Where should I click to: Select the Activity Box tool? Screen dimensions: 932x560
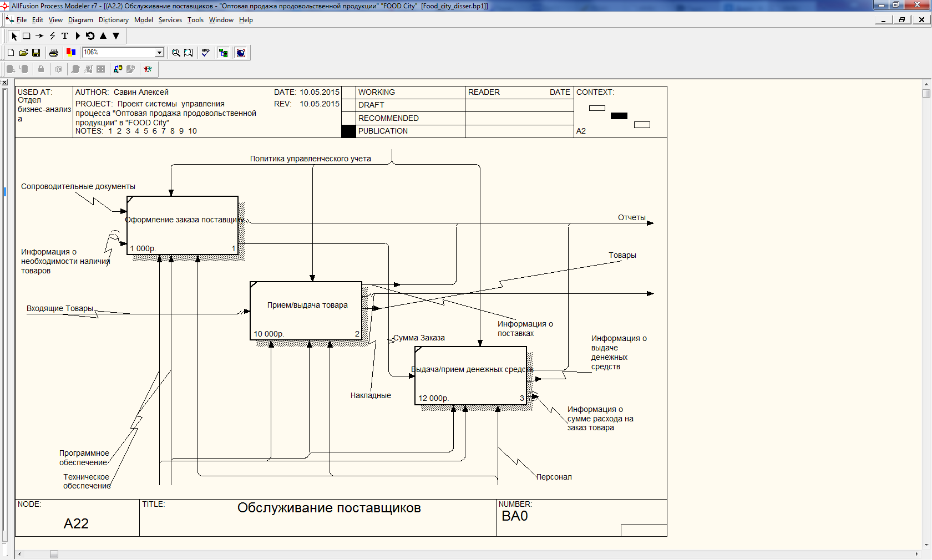click(26, 36)
